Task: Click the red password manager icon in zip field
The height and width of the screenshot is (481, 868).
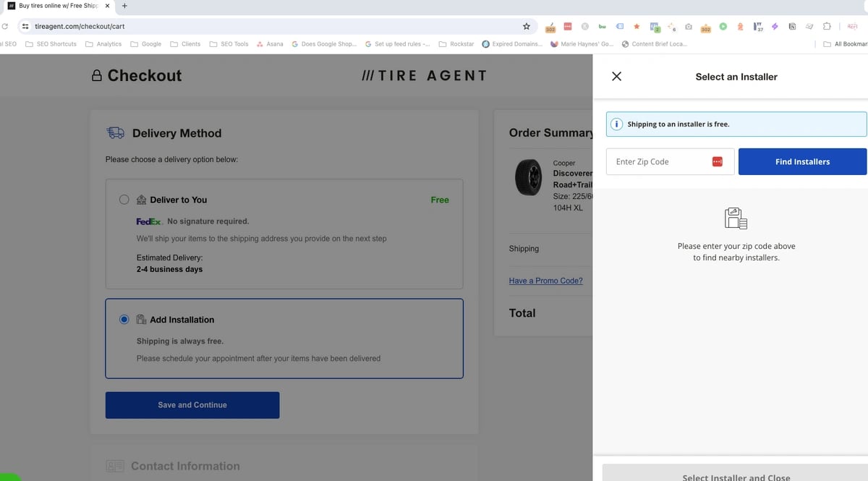Action: click(x=718, y=161)
